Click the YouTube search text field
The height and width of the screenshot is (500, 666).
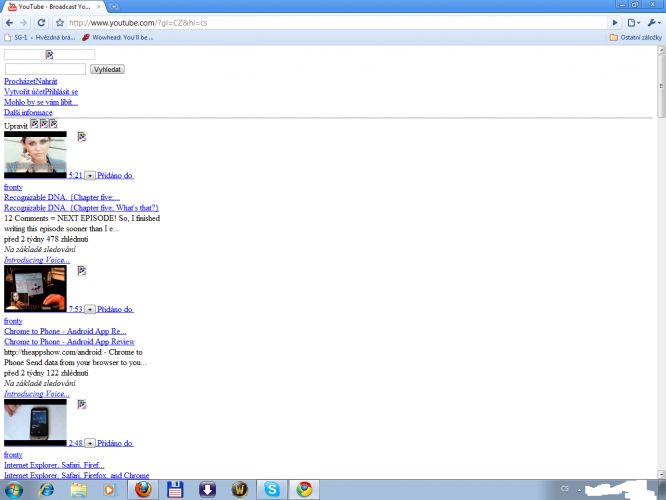click(45, 69)
